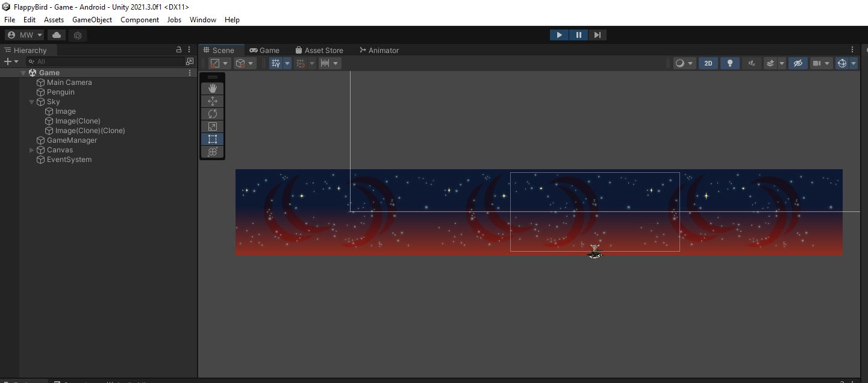Select the Rect Transform tool
Screen dimensions: 868x383
tap(212, 139)
